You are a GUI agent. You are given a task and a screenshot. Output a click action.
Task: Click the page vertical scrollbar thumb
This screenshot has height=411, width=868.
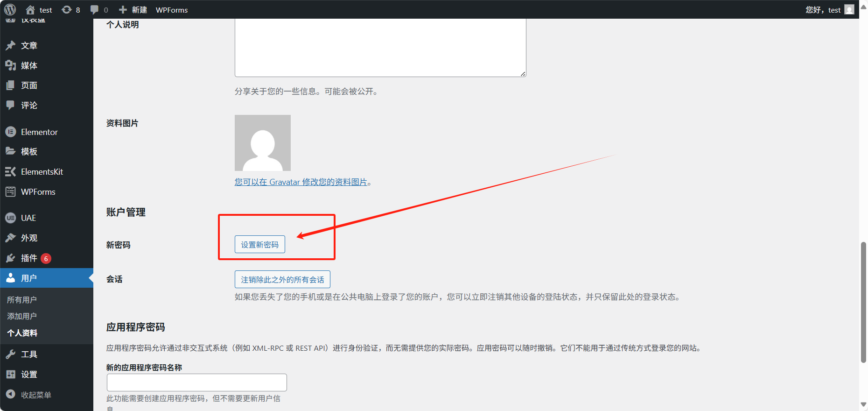863,302
